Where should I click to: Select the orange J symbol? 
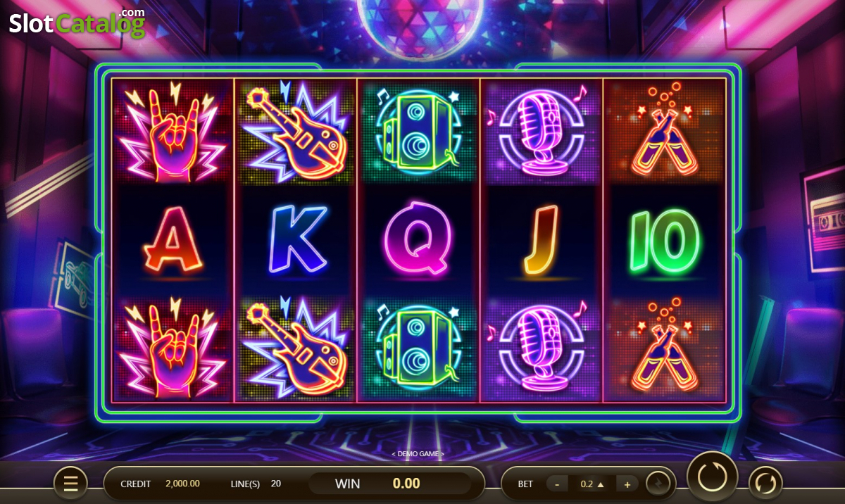[x=542, y=240]
